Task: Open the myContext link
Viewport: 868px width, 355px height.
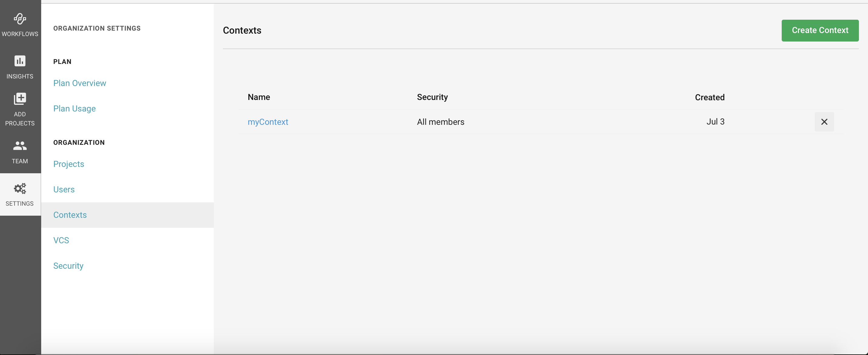Action: (x=267, y=122)
